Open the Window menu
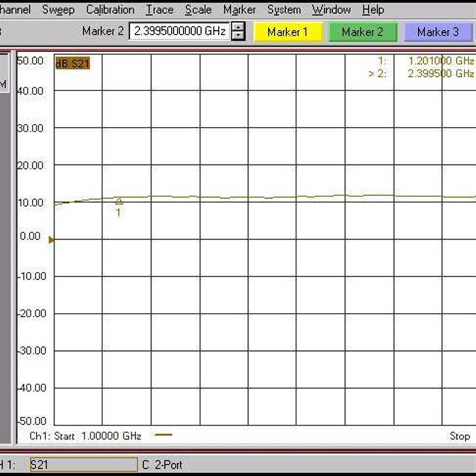This screenshot has width=476, height=476. [331, 10]
